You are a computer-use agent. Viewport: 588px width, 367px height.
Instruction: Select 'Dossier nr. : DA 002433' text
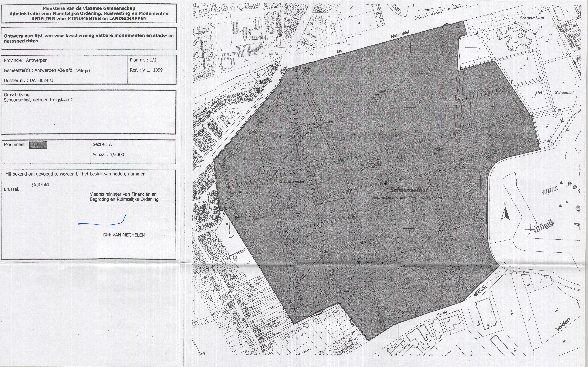click(x=29, y=80)
